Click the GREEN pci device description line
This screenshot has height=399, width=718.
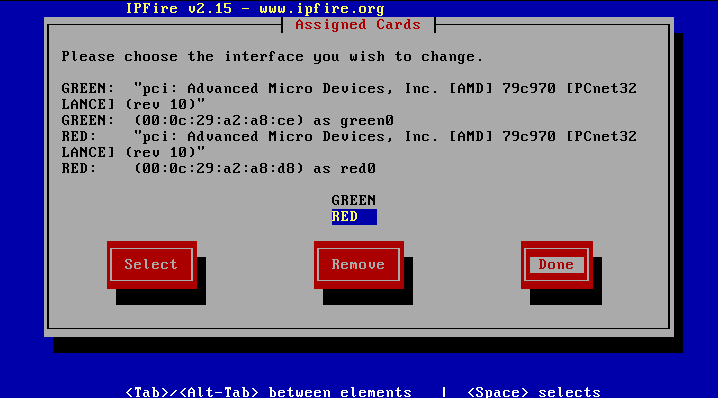349,96
